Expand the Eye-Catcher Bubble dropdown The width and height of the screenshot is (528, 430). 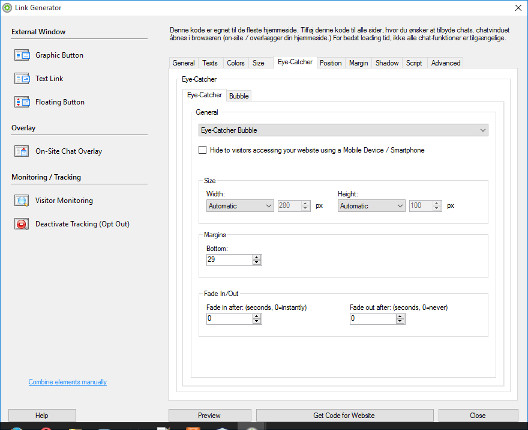(x=343, y=130)
